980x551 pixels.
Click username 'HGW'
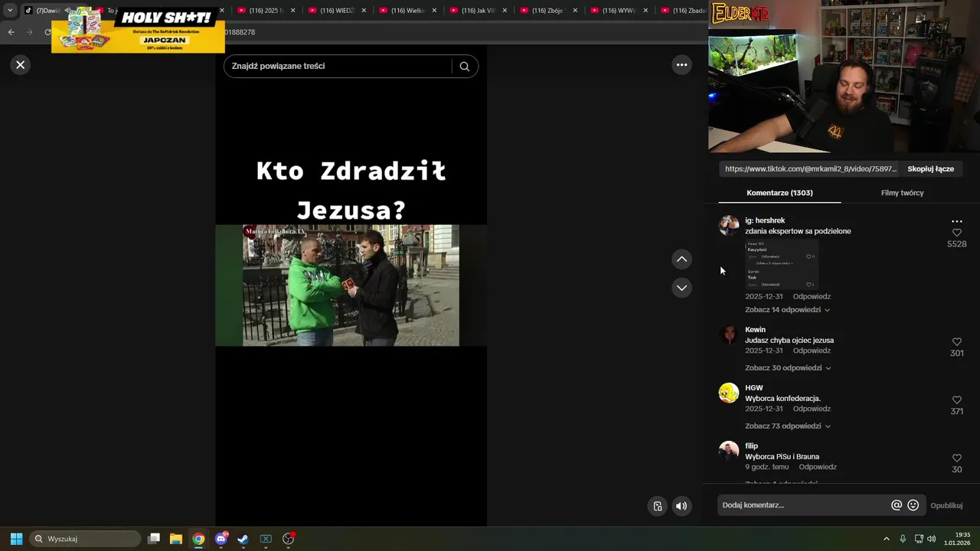pos(754,388)
